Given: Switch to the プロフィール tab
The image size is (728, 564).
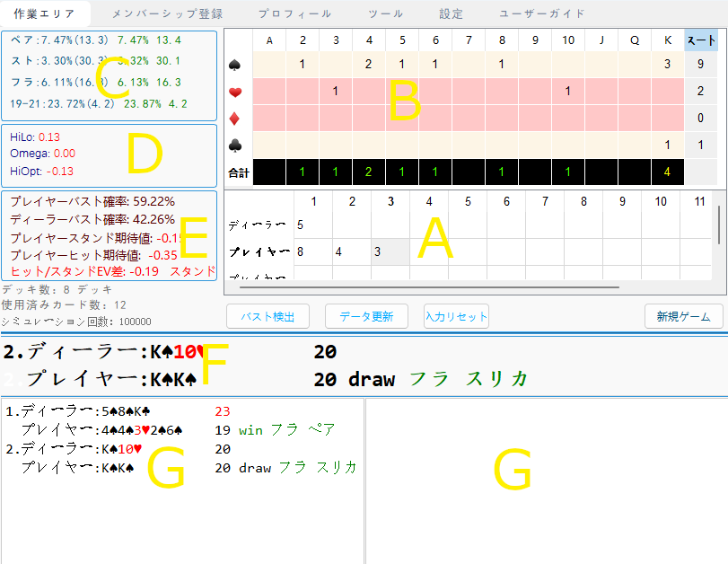Looking at the screenshot, I should pos(295,13).
